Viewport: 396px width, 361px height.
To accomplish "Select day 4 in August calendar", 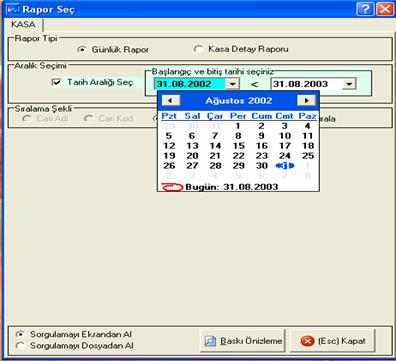I will [307, 126].
